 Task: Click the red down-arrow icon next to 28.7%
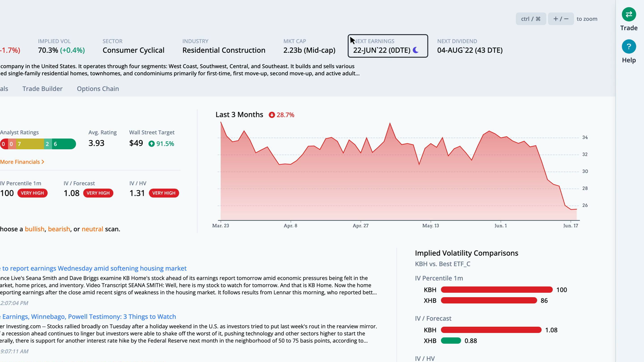pyautogui.click(x=271, y=115)
